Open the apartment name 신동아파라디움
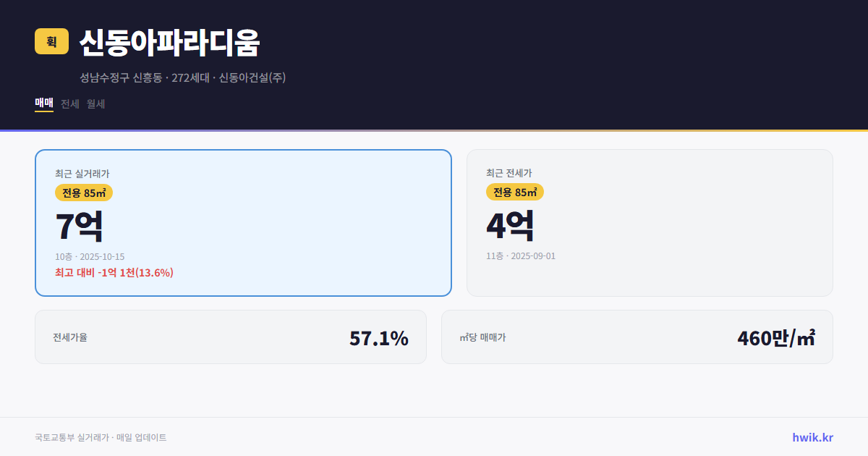The image size is (868, 456). tap(171, 43)
